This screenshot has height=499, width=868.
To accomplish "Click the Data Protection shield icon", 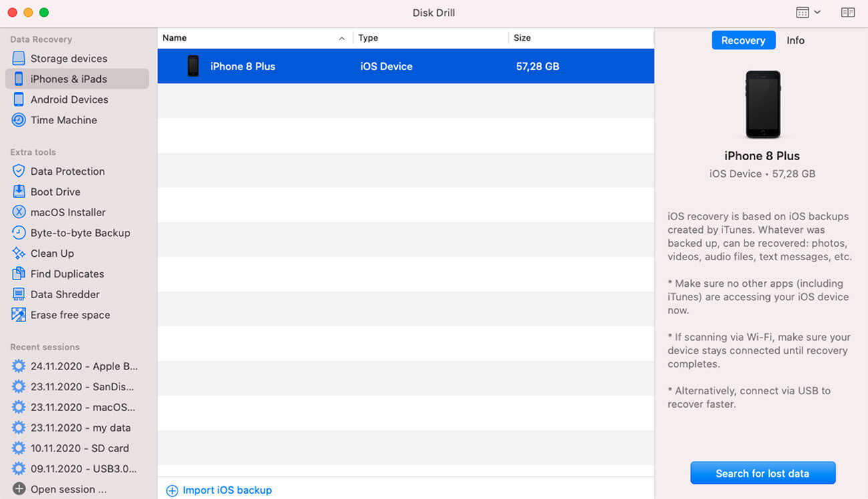I will (19, 171).
